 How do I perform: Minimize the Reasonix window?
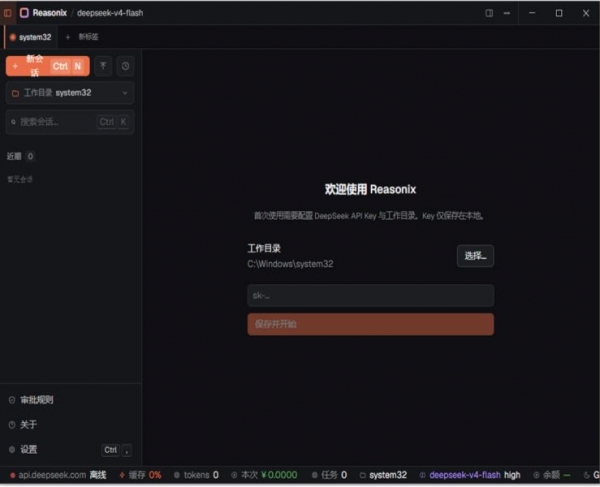click(532, 13)
